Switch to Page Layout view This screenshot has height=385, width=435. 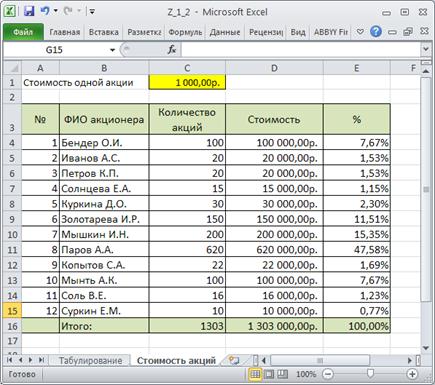click(x=269, y=374)
